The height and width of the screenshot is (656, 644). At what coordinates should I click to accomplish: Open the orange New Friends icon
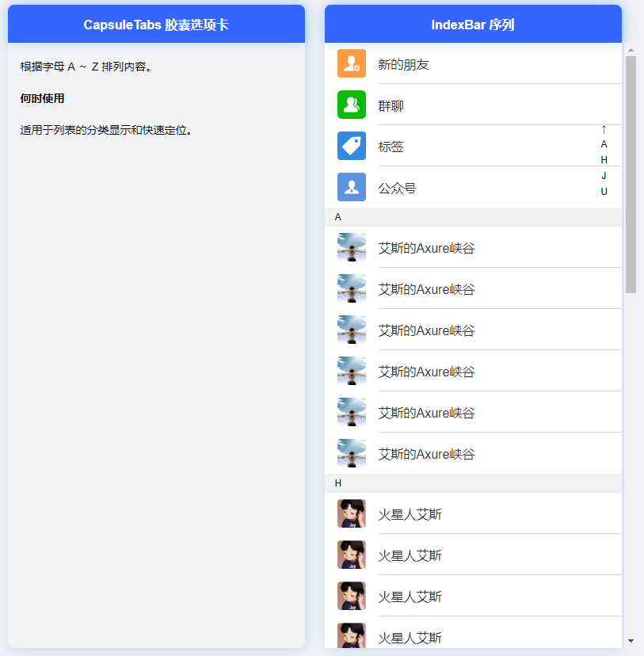click(x=351, y=63)
